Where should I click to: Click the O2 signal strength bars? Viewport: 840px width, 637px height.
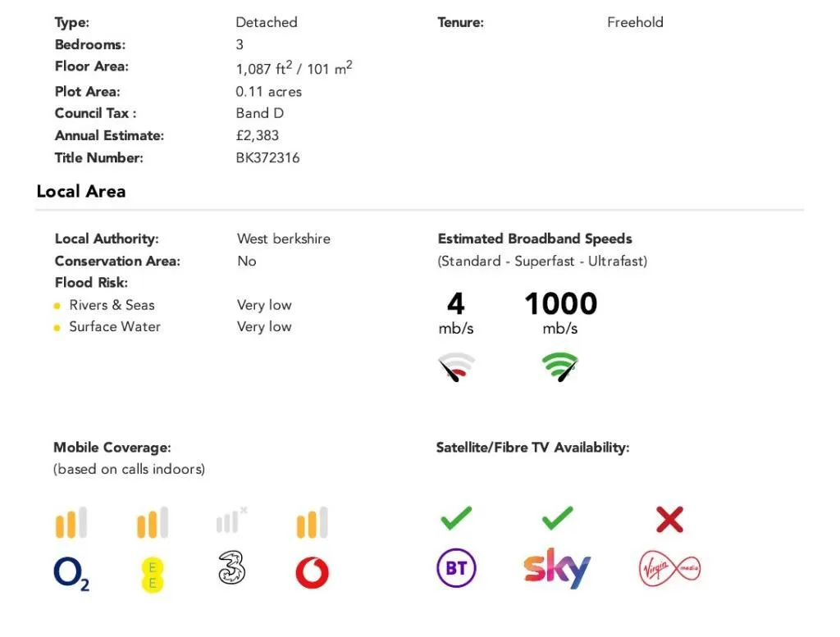(71, 523)
